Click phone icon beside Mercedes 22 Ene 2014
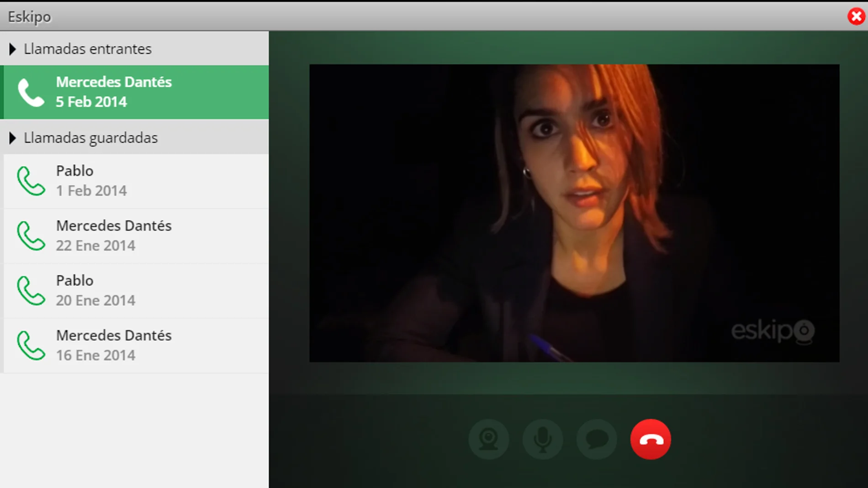 tap(31, 236)
